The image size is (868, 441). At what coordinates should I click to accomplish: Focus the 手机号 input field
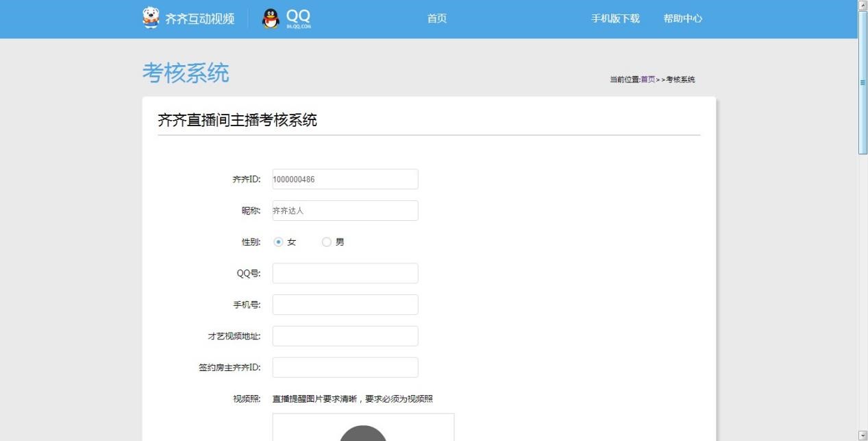345,305
